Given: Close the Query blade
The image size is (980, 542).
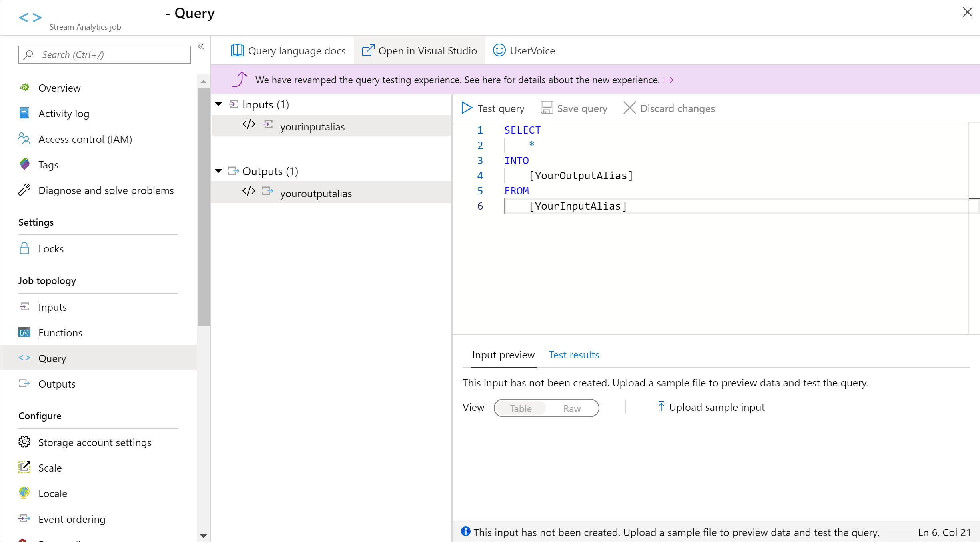Looking at the screenshot, I should coord(967,12).
